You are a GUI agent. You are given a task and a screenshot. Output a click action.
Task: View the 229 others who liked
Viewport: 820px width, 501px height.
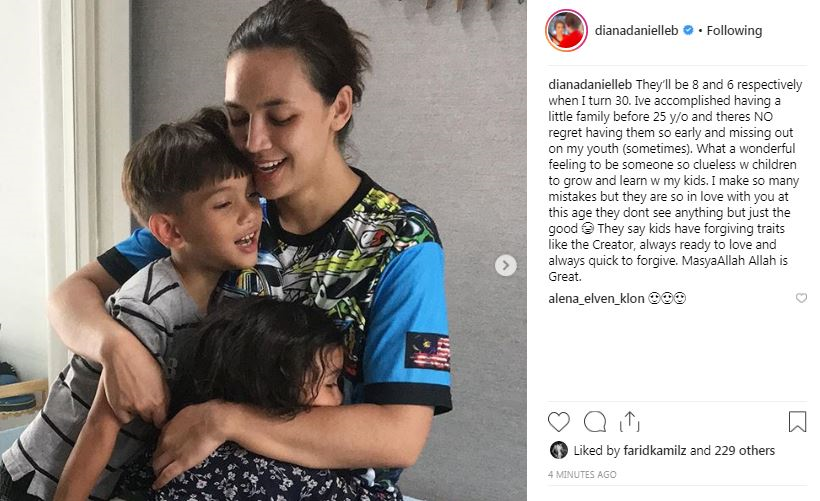745,450
